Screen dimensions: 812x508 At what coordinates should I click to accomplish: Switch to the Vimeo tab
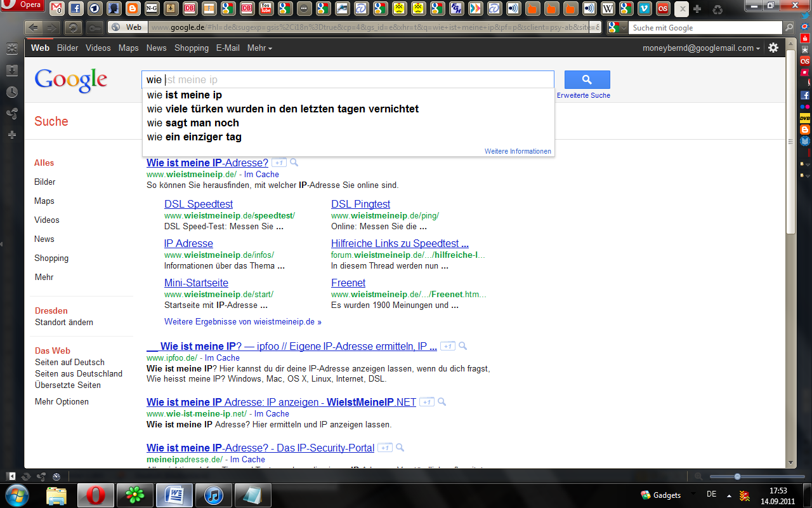[x=645, y=8]
